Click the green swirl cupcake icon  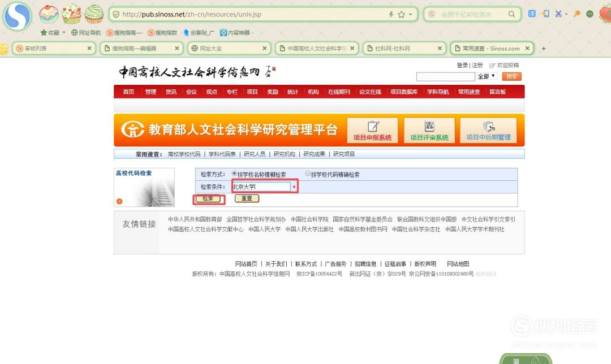point(94,14)
